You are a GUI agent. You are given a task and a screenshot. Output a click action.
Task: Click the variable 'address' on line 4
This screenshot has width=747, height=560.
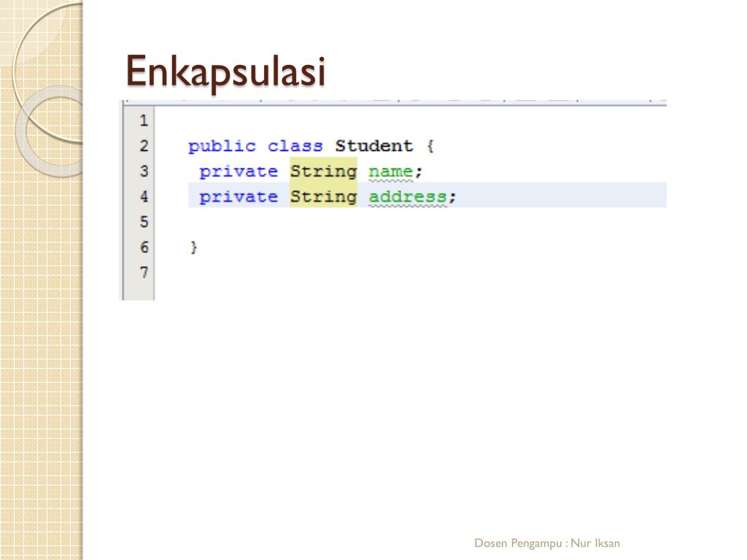point(408,197)
